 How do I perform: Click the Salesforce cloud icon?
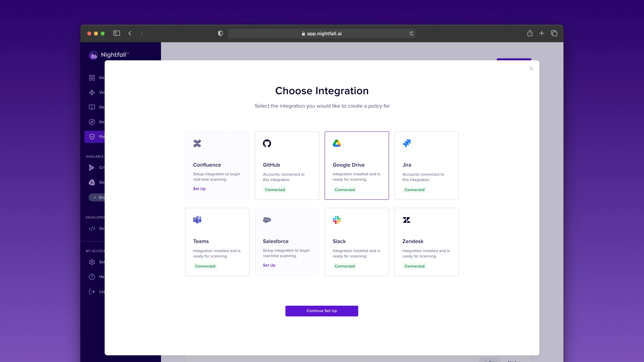point(267,220)
